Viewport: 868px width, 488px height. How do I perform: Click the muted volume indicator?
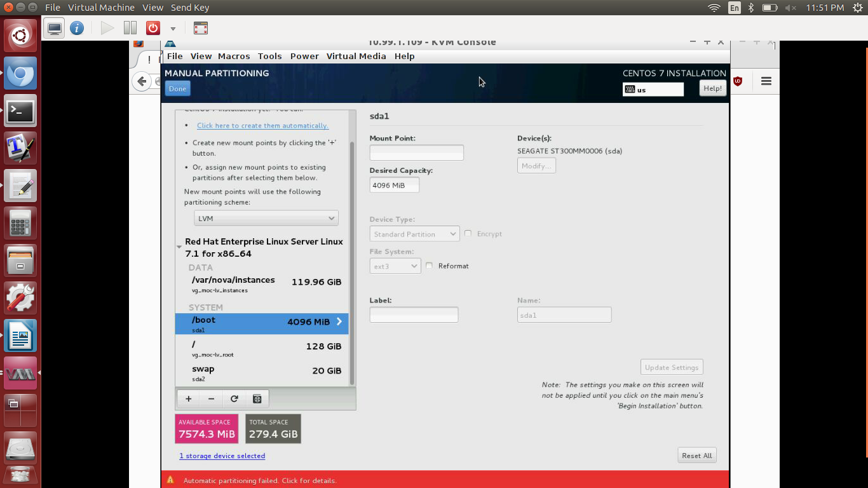790,8
